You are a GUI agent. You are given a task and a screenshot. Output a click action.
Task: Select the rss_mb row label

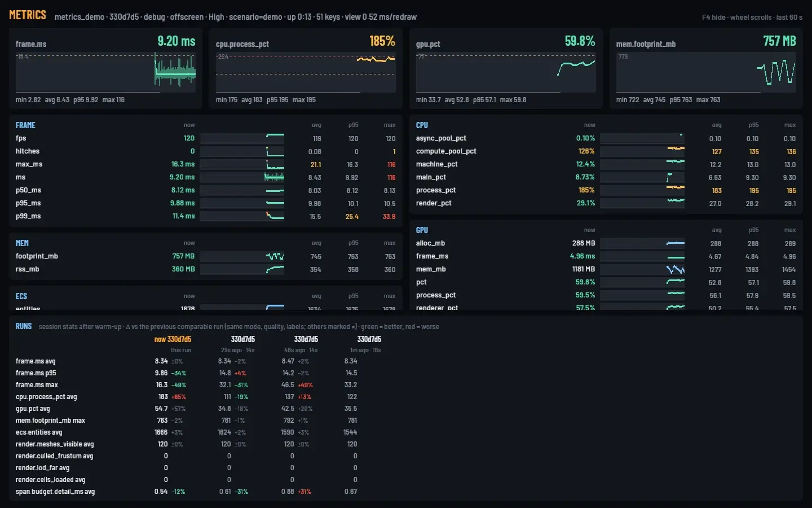[x=27, y=269]
